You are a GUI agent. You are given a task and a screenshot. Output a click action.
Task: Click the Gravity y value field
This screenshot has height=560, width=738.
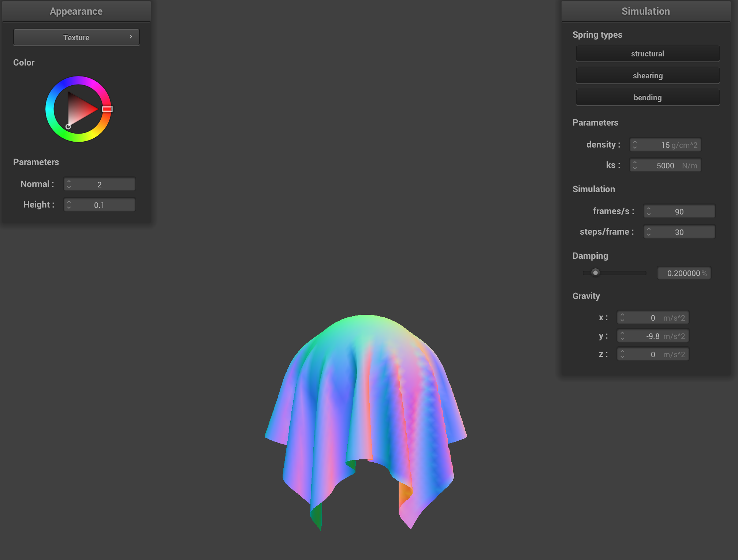653,336
